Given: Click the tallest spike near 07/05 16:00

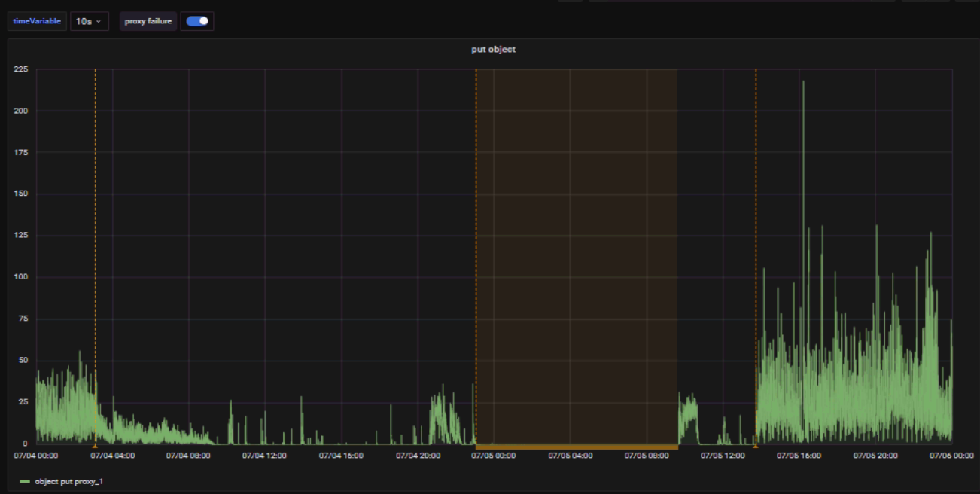Looking at the screenshot, I should click(803, 83).
